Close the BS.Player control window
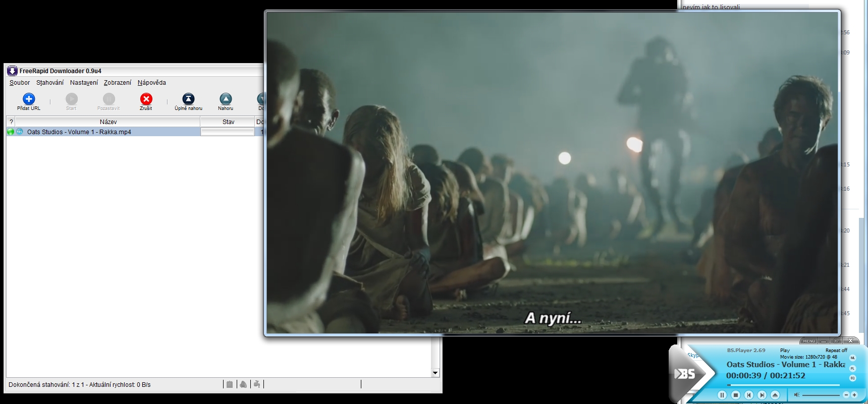Image resolution: width=868 pixels, height=404 pixels. pos(850,341)
